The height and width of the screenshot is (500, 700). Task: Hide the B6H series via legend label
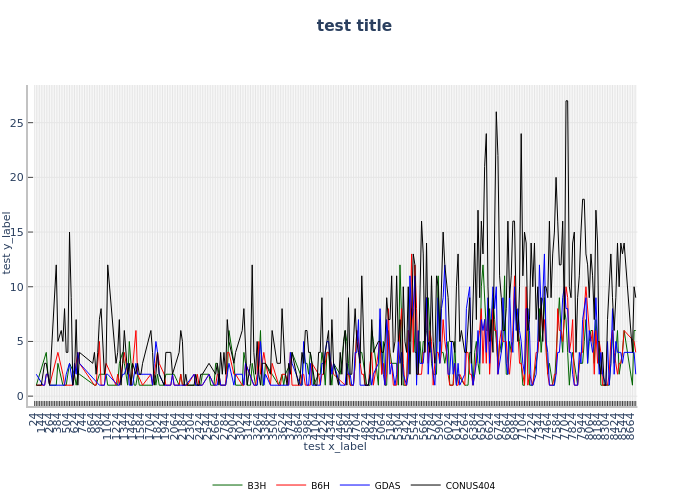click(320, 486)
